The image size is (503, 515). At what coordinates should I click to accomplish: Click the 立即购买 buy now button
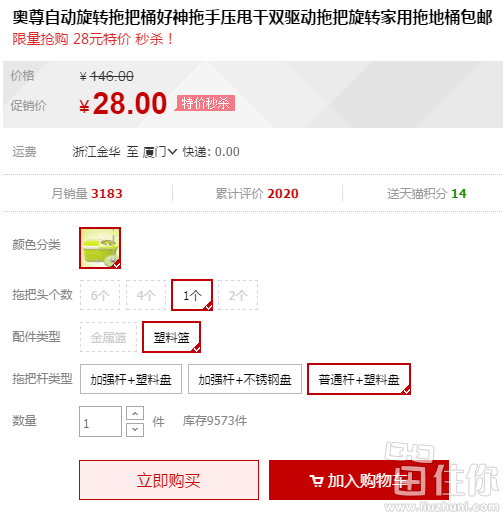tap(169, 480)
